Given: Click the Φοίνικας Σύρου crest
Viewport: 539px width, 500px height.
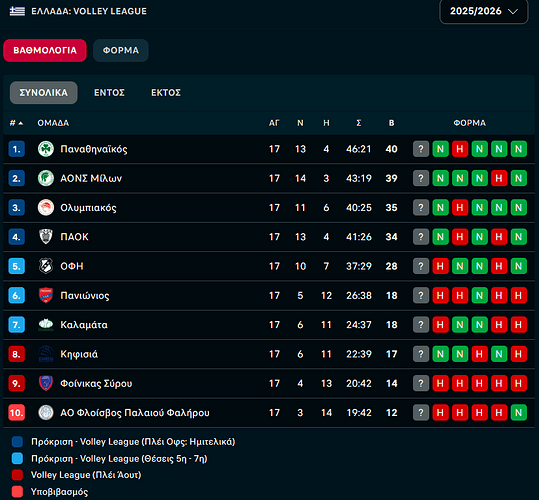Looking at the screenshot, I should tap(46, 383).
